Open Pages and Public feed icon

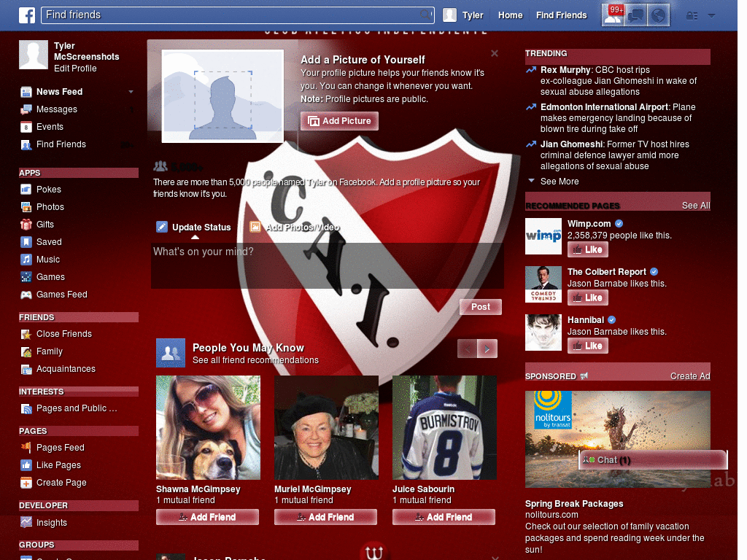pyautogui.click(x=26, y=408)
